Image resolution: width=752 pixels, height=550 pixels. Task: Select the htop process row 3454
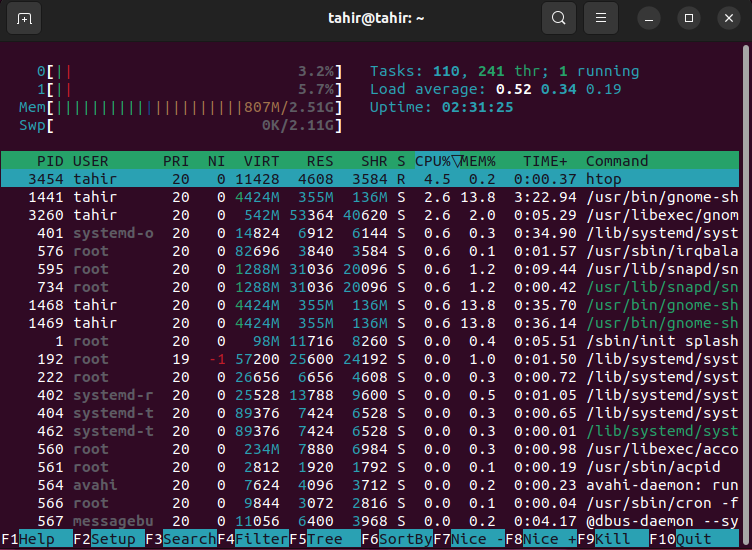coord(370,179)
